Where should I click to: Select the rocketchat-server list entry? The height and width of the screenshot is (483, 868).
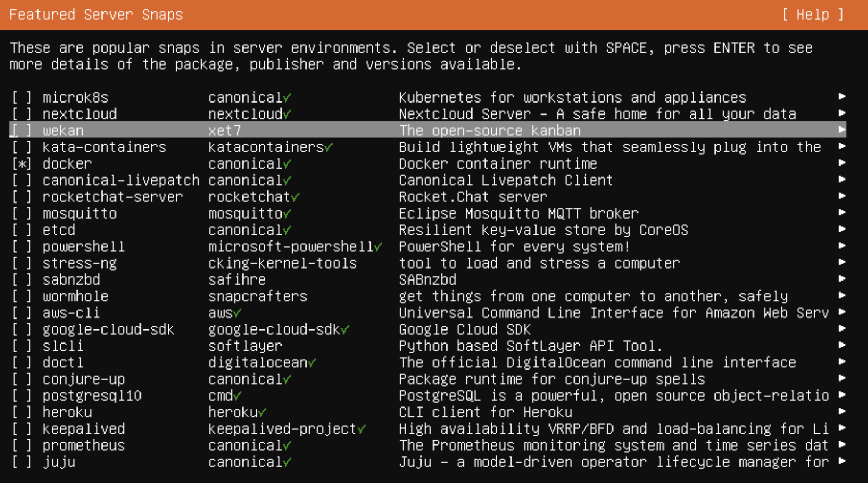coord(112,197)
